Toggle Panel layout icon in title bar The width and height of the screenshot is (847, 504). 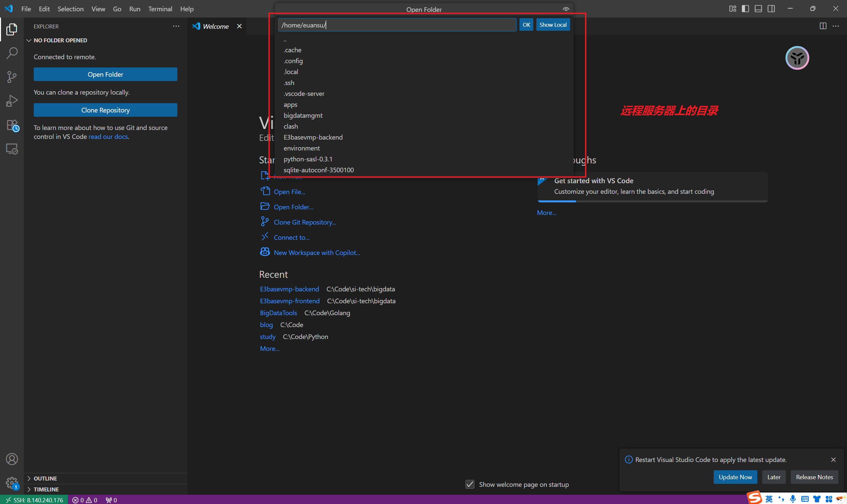pos(758,9)
